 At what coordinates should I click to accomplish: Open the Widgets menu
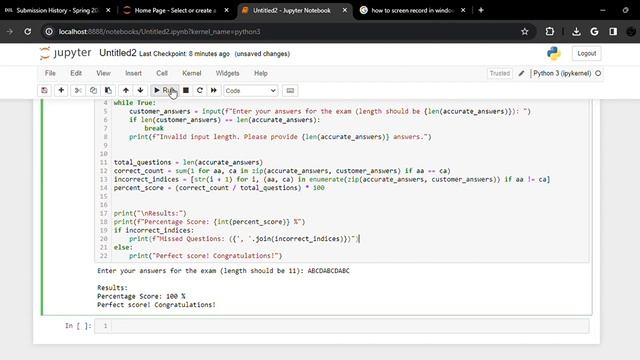click(227, 73)
